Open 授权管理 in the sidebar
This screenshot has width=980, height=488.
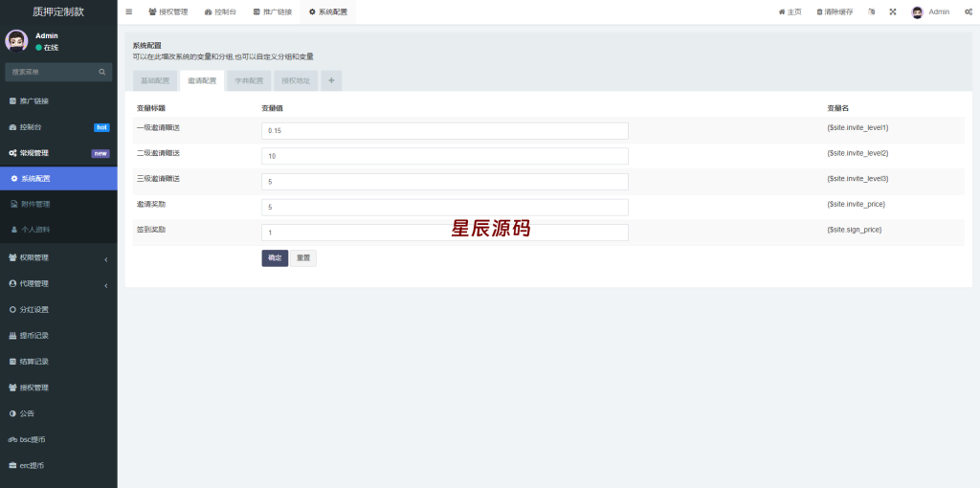[x=58, y=388]
